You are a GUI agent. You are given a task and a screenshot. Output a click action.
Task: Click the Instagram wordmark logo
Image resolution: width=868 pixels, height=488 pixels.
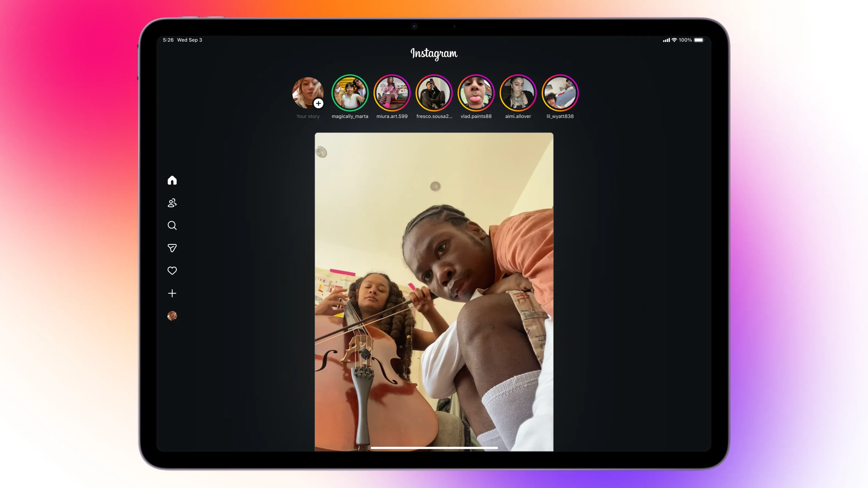coord(434,54)
